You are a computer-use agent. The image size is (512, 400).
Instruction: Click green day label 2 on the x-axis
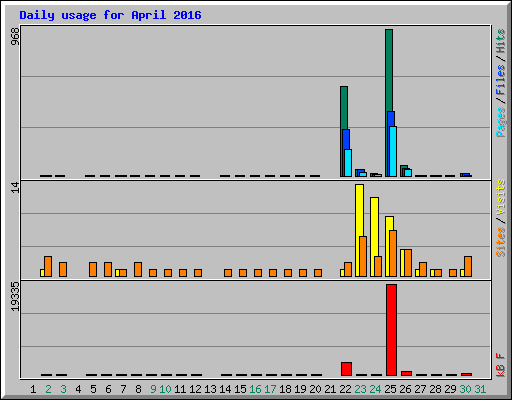pyautogui.click(x=49, y=389)
